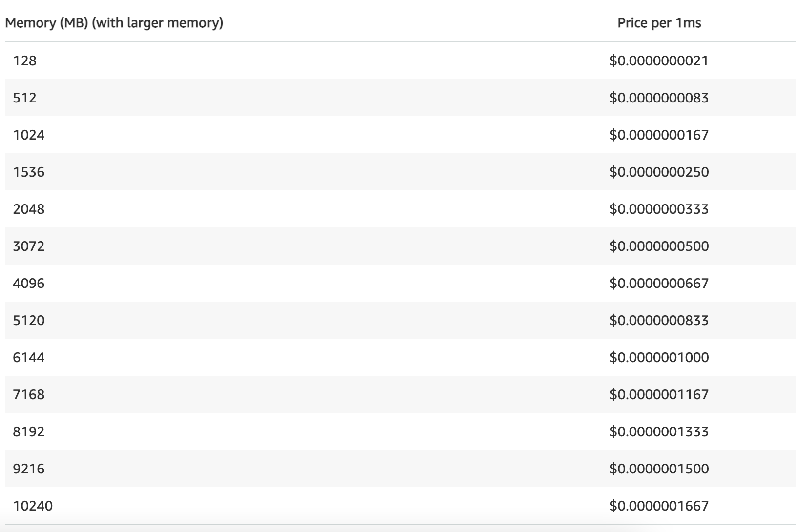
Task: Select the 512 memory row
Action: [x=25, y=98]
